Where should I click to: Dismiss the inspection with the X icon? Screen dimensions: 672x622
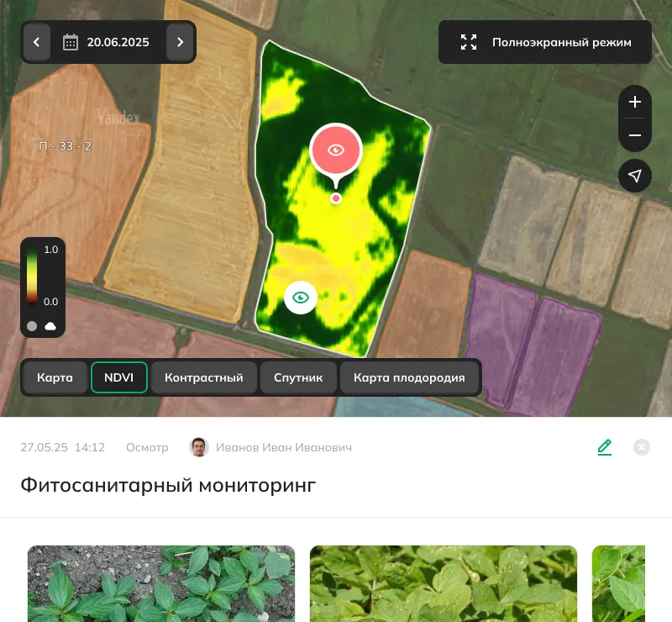point(642,447)
